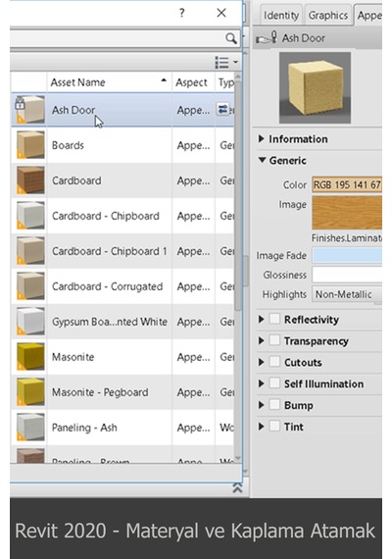
Task: Expand the Self Illumination section arrow
Action: (x=262, y=383)
